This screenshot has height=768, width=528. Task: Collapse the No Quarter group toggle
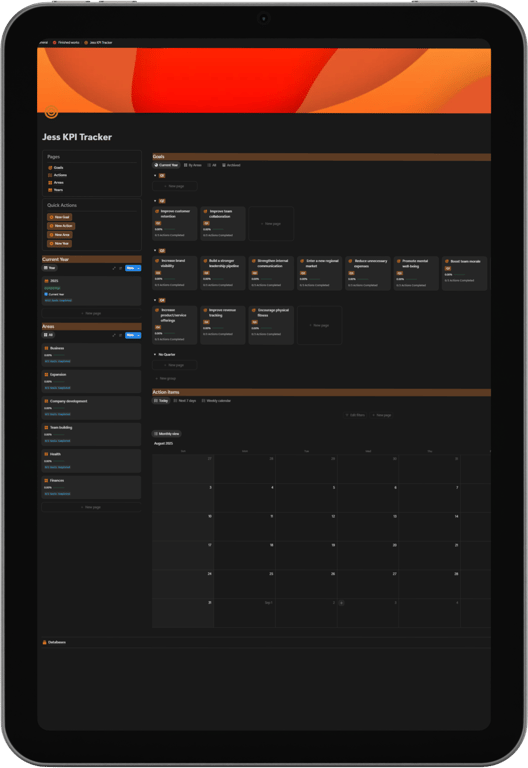[155, 354]
